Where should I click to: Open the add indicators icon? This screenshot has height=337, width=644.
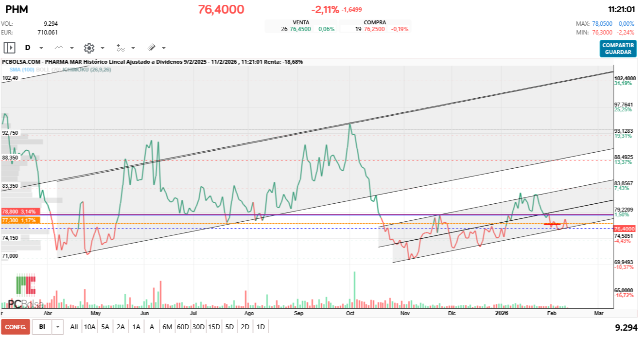tap(121, 48)
